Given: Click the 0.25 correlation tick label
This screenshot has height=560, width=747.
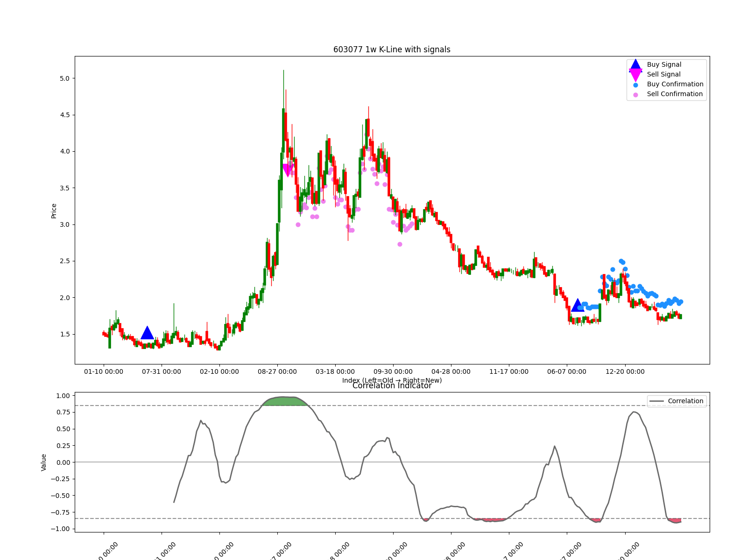Looking at the screenshot, I should (x=63, y=446).
